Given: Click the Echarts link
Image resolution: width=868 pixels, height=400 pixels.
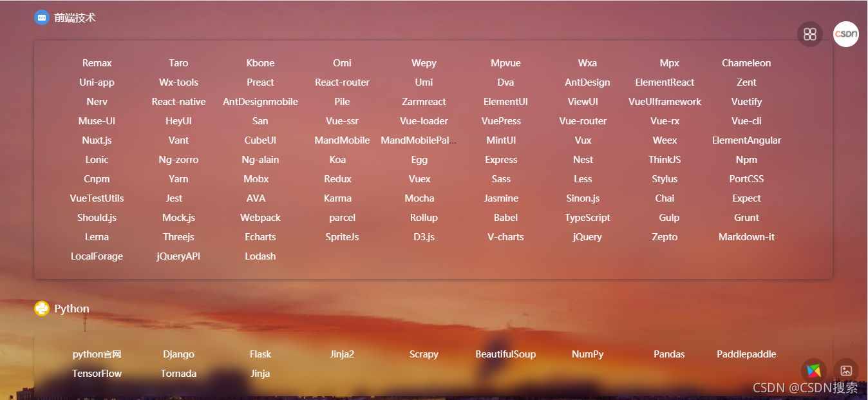Looking at the screenshot, I should click(261, 237).
